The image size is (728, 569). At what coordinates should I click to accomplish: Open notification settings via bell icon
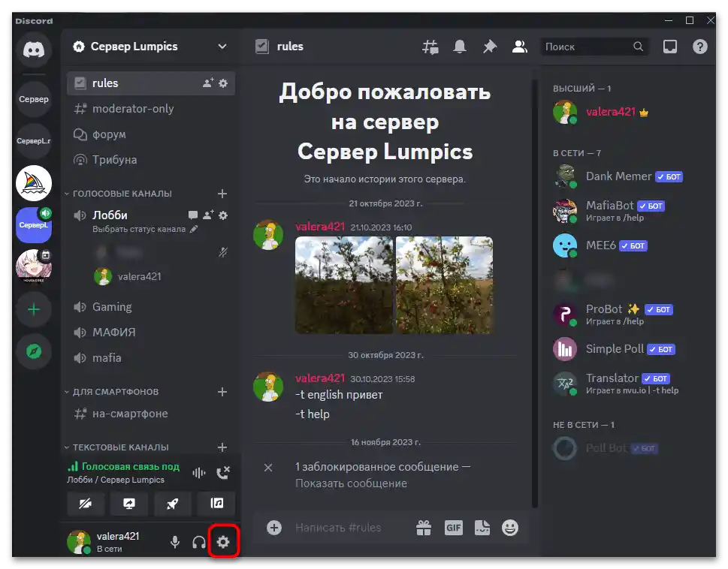[460, 46]
